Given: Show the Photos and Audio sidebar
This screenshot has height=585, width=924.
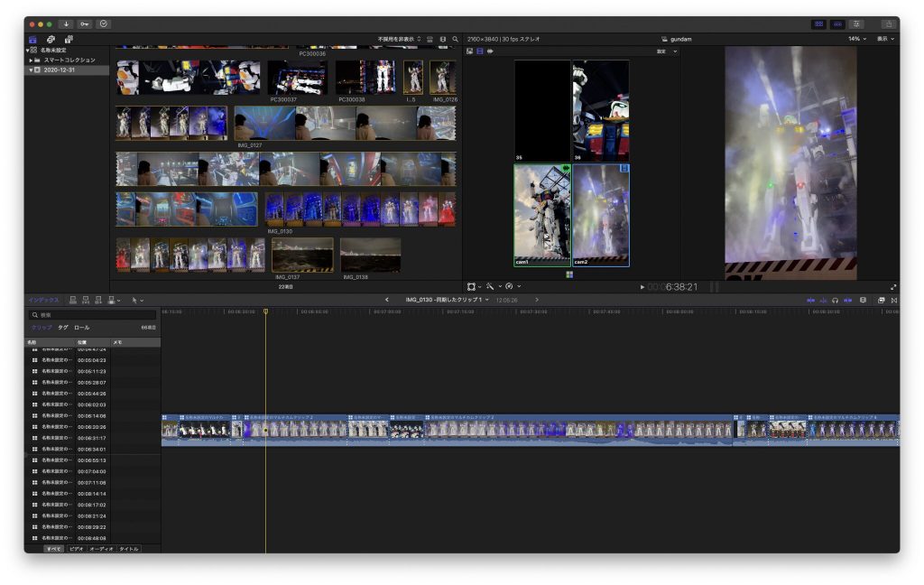Looking at the screenshot, I should point(51,39).
